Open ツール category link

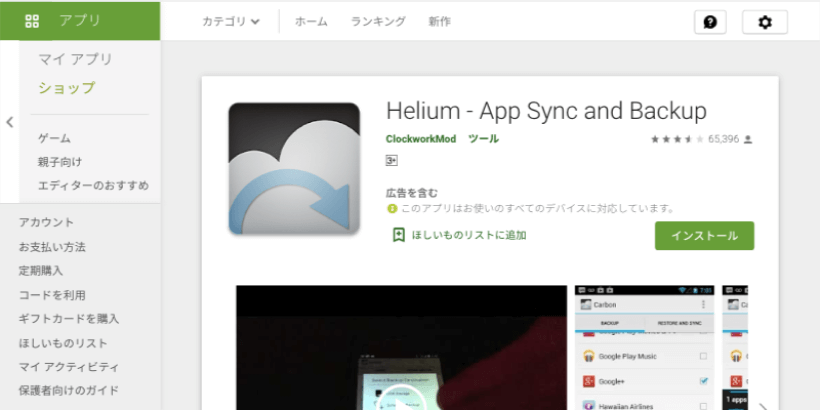483,139
